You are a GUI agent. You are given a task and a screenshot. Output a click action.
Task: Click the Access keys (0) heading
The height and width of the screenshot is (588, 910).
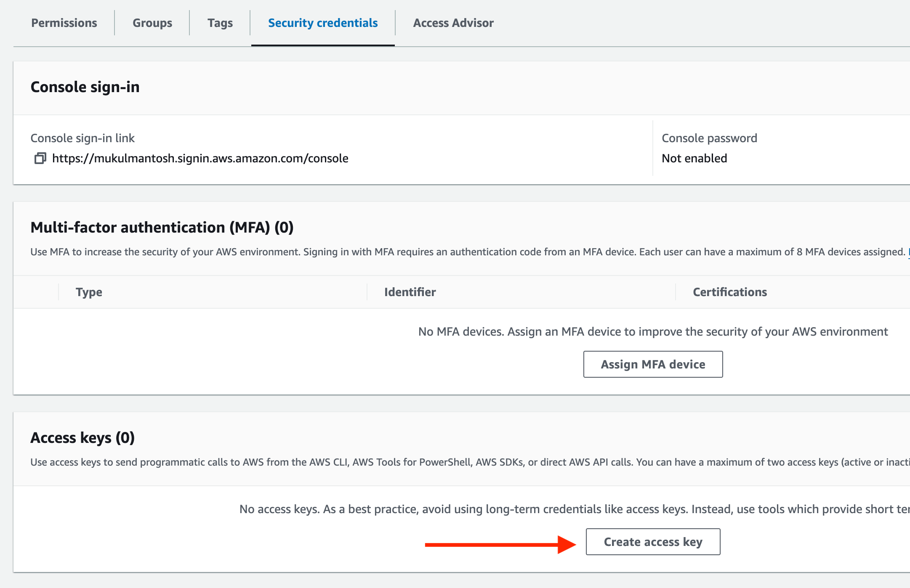pyautogui.click(x=82, y=438)
